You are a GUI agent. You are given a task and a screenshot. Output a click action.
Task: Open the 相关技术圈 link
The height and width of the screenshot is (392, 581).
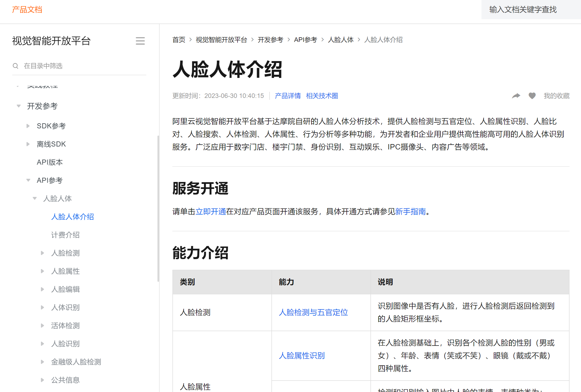[x=322, y=96]
